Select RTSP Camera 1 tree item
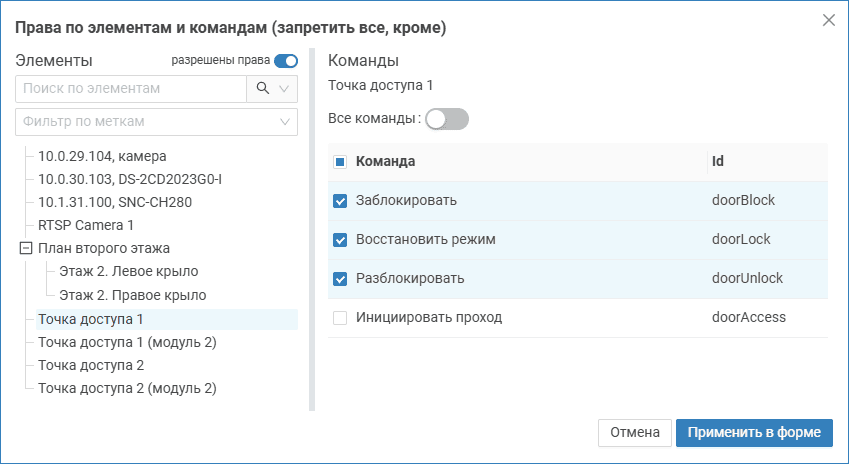This screenshot has width=849, height=464. coord(86,225)
